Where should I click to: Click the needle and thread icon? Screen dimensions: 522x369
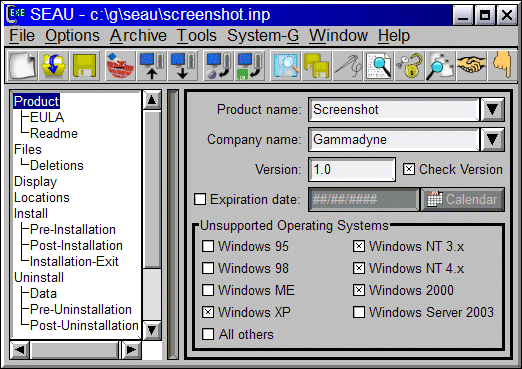click(348, 65)
